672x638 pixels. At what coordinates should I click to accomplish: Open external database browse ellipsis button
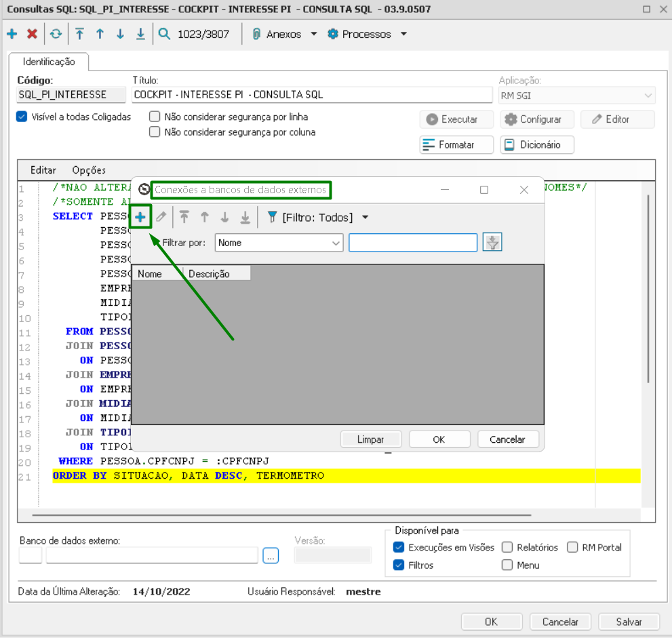coord(271,556)
